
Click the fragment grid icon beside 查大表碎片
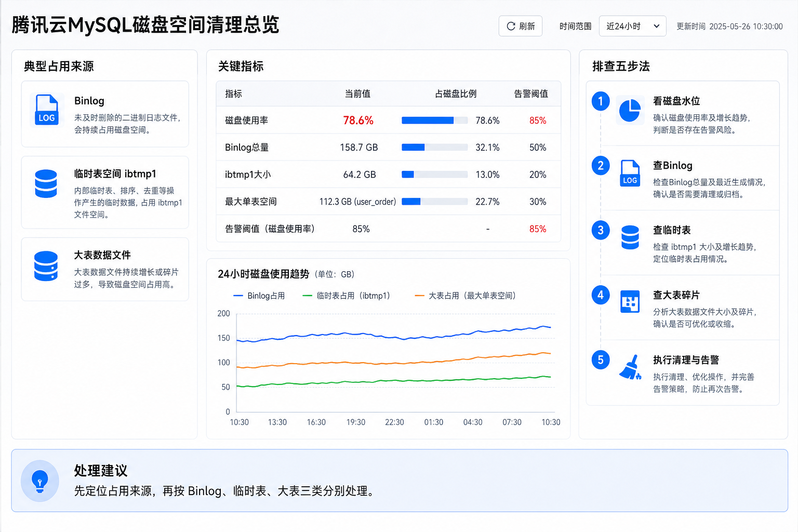pos(630,302)
